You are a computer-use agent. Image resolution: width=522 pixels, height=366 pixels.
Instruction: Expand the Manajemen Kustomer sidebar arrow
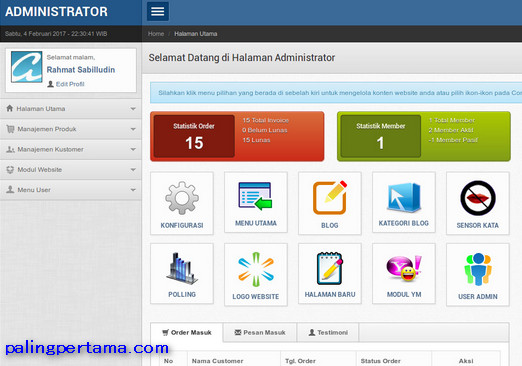(x=133, y=150)
